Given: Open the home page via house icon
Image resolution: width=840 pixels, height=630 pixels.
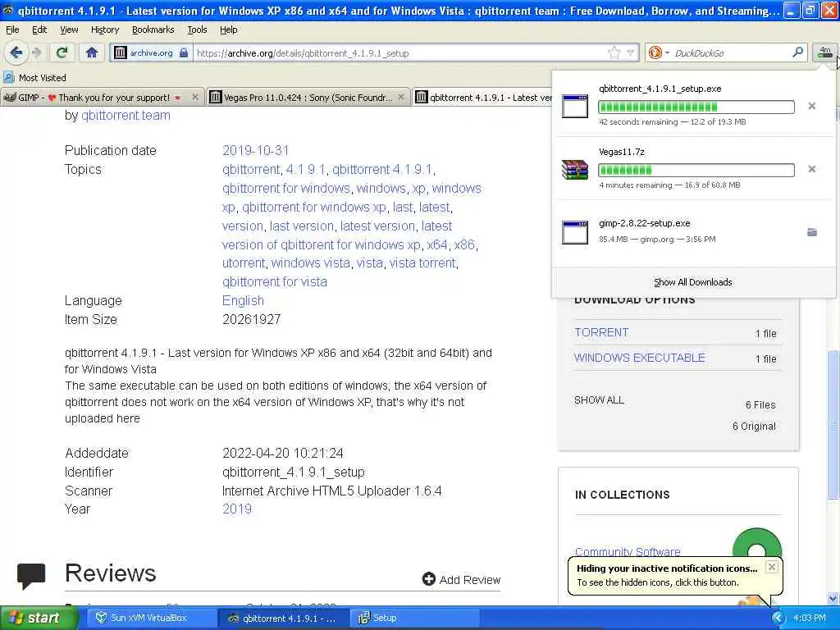Looking at the screenshot, I should (92, 52).
